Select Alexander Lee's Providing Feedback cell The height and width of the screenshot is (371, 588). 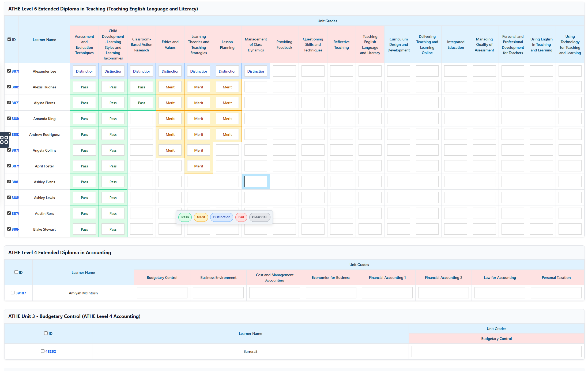click(x=284, y=71)
